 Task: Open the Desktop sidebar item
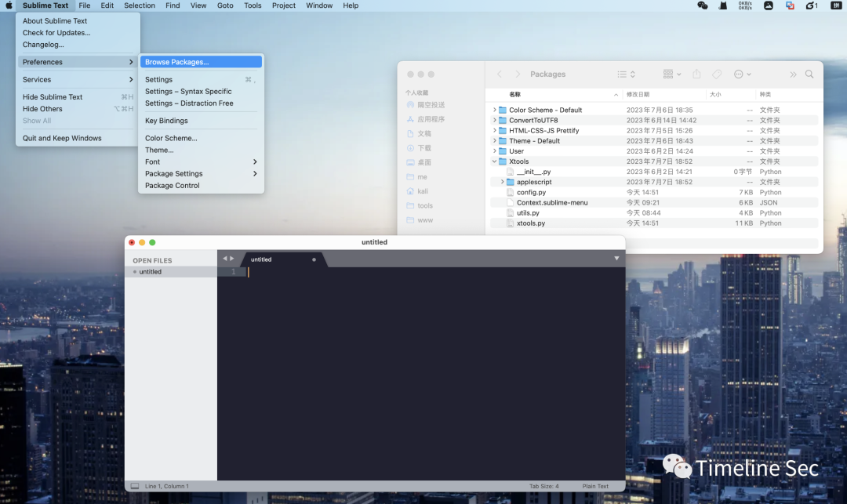pyautogui.click(x=419, y=162)
